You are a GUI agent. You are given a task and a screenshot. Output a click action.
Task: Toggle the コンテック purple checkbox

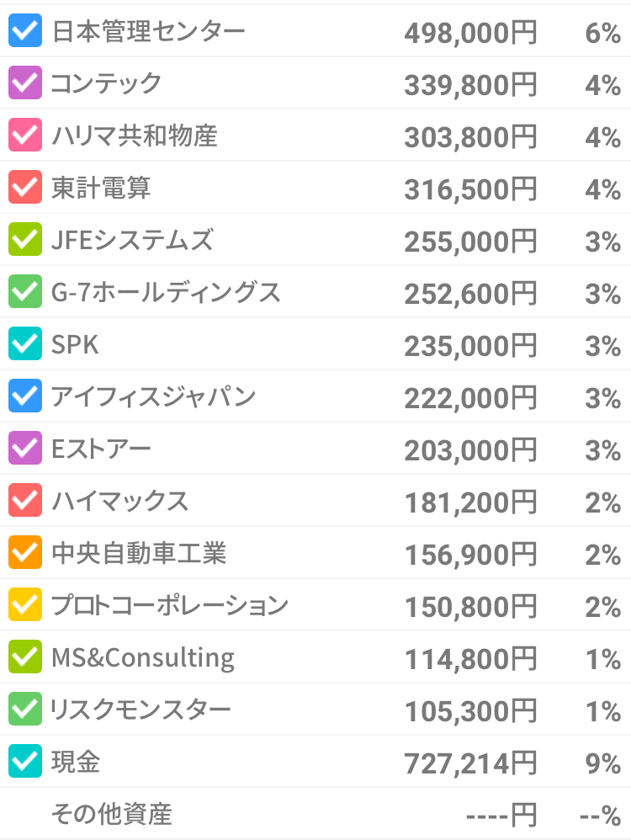tap(25, 82)
